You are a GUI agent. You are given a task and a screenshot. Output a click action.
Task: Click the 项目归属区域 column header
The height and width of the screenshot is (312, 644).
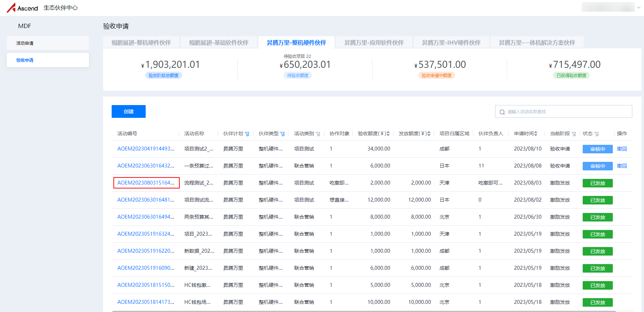point(454,133)
